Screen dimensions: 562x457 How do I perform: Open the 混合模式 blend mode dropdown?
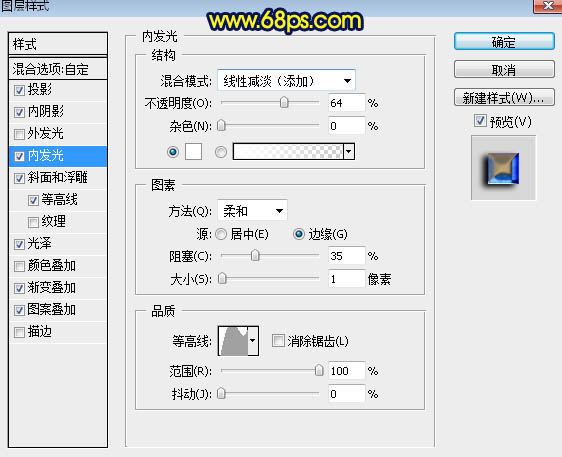[286, 81]
